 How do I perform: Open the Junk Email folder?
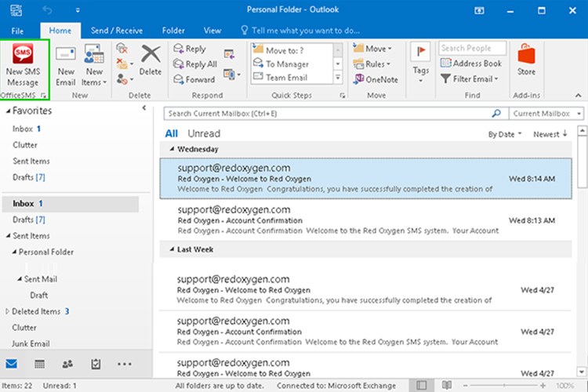tap(31, 343)
